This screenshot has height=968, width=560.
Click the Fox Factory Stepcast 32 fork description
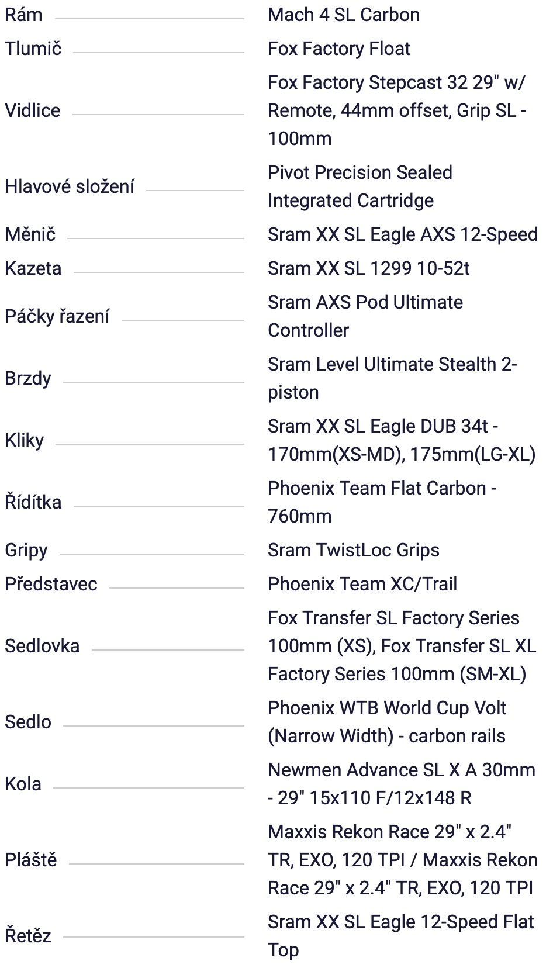click(396, 110)
